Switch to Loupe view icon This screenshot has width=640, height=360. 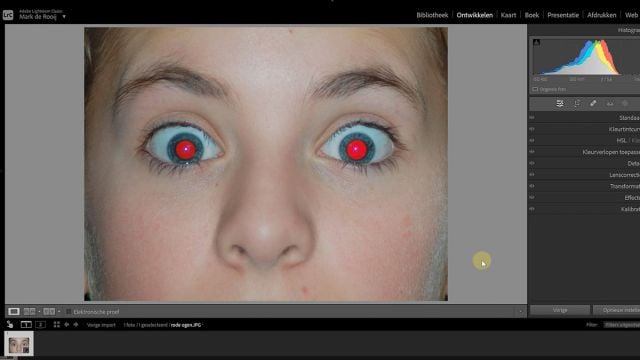tap(13, 311)
